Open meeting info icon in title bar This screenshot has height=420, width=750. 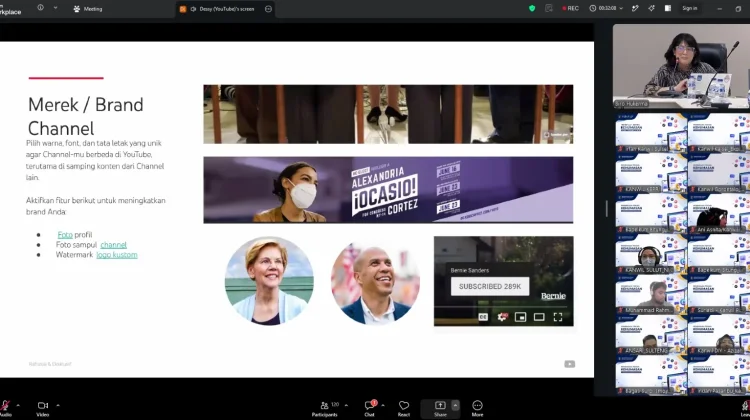[40, 8]
